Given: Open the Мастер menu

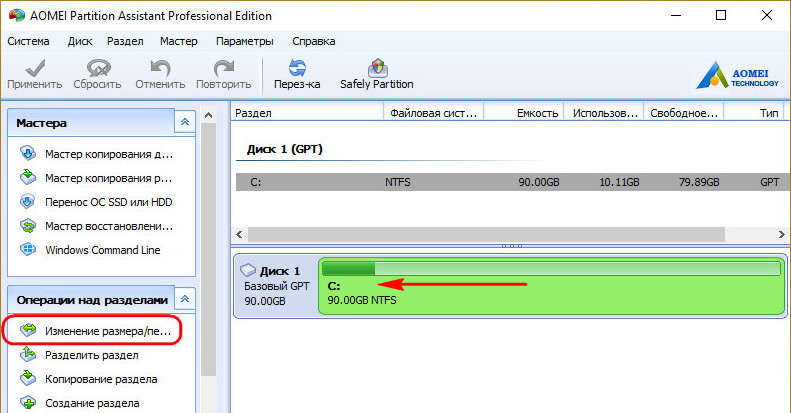Looking at the screenshot, I should tap(179, 41).
